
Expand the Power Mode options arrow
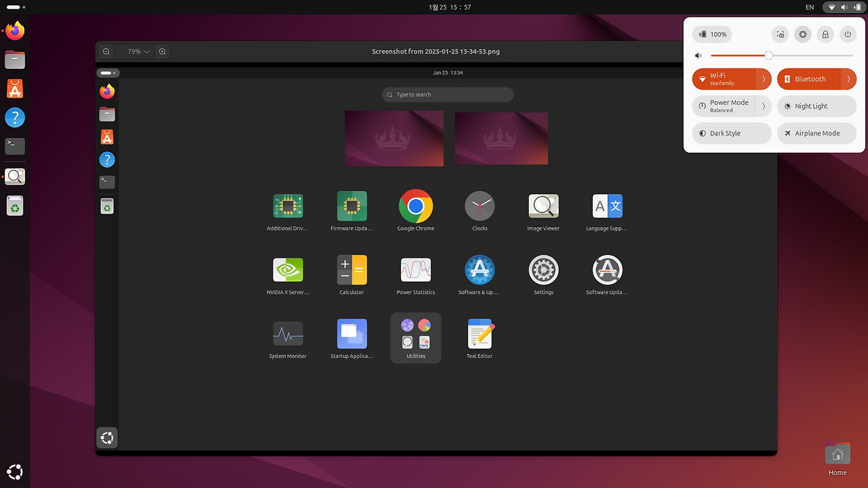pyautogui.click(x=764, y=106)
